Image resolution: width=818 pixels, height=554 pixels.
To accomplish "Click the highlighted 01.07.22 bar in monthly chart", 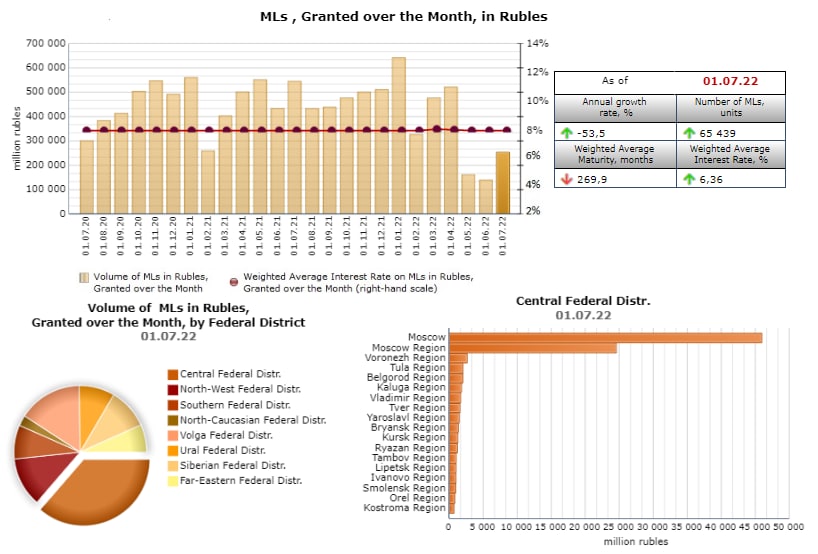I will (x=503, y=182).
